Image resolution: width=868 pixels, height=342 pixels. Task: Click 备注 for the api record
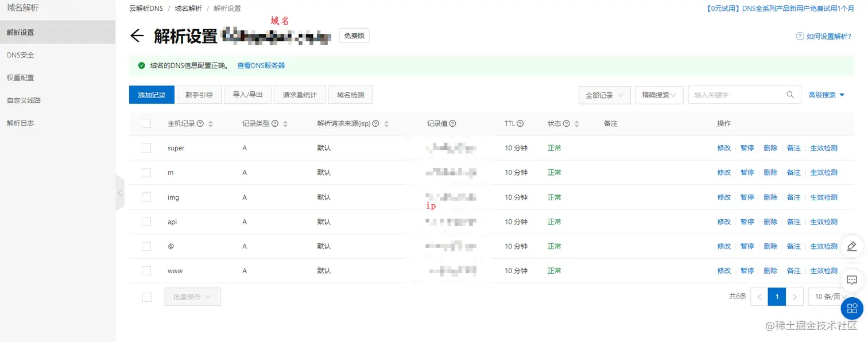tap(793, 222)
